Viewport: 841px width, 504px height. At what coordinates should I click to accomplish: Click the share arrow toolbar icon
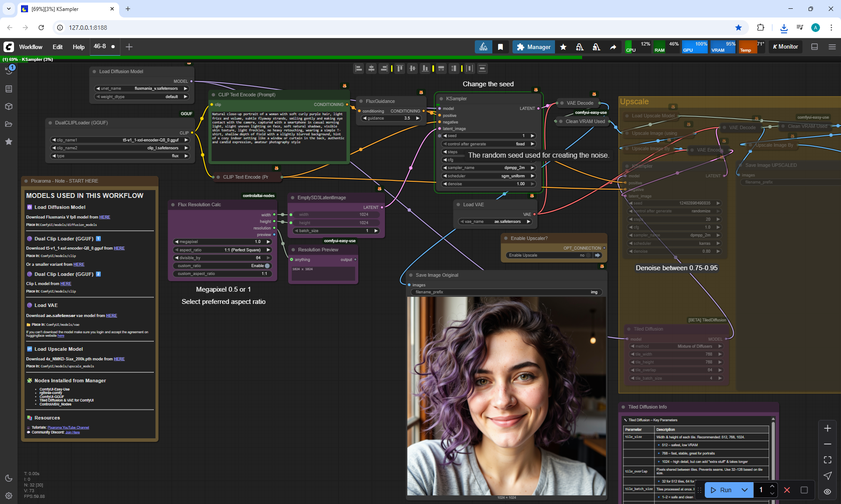click(x=613, y=47)
